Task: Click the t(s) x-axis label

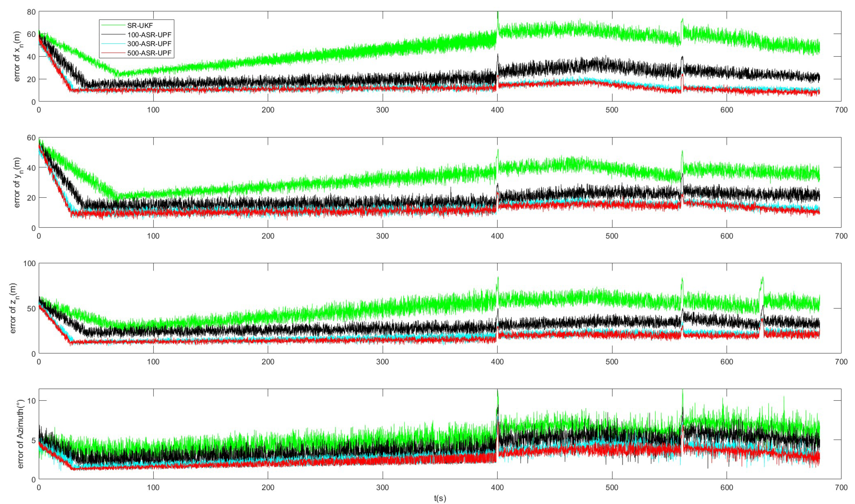Action: coord(440,498)
